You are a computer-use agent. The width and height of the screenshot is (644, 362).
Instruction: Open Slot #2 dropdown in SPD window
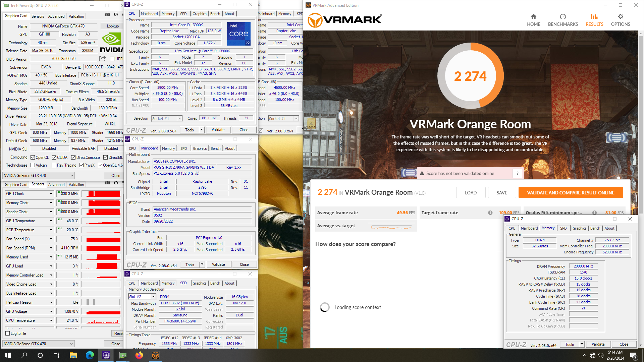pyautogui.click(x=143, y=297)
